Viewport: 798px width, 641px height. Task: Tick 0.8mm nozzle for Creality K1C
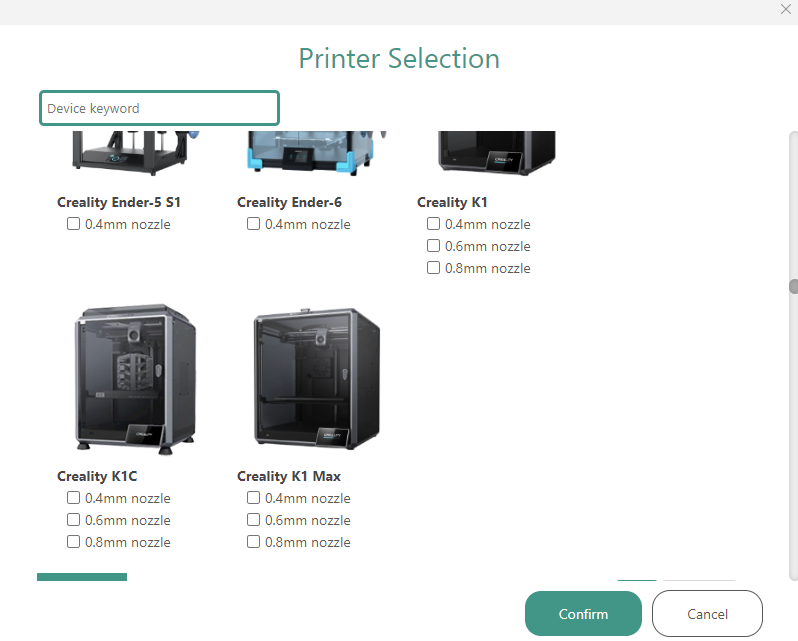coord(73,542)
